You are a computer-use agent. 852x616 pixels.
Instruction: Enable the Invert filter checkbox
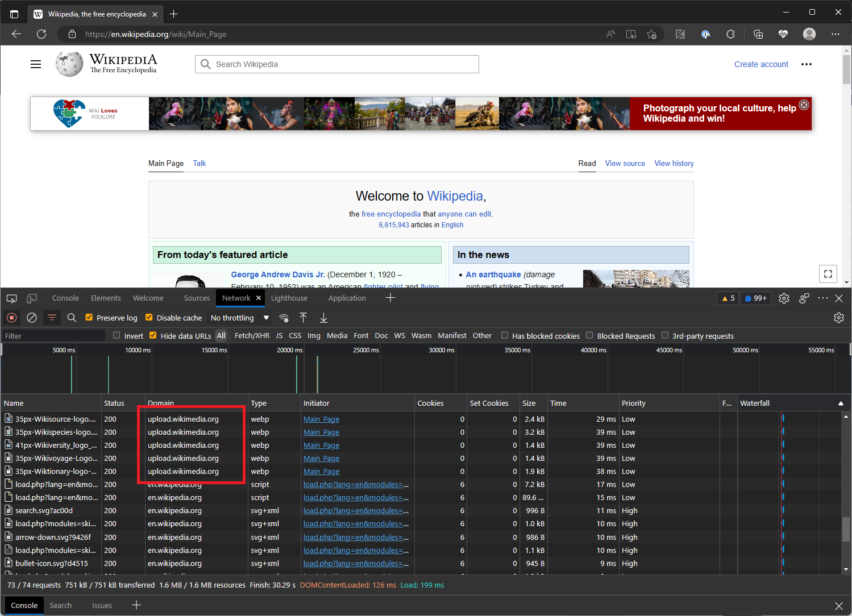117,335
